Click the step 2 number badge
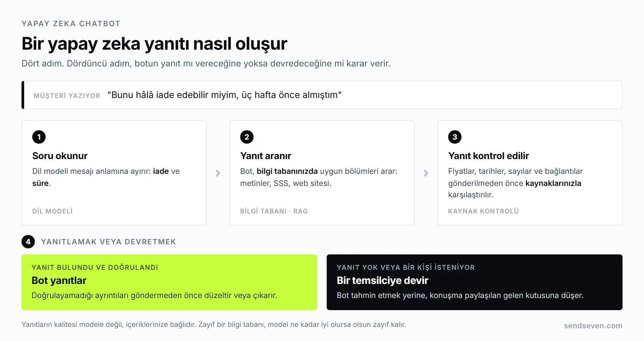This screenshot has width=644, height=341. (247, 137)
